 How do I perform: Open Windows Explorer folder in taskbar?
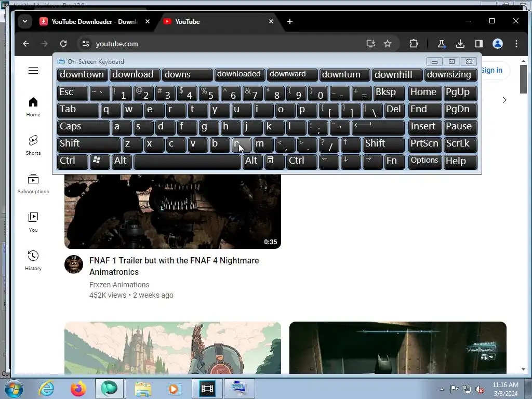coord(143,389)
